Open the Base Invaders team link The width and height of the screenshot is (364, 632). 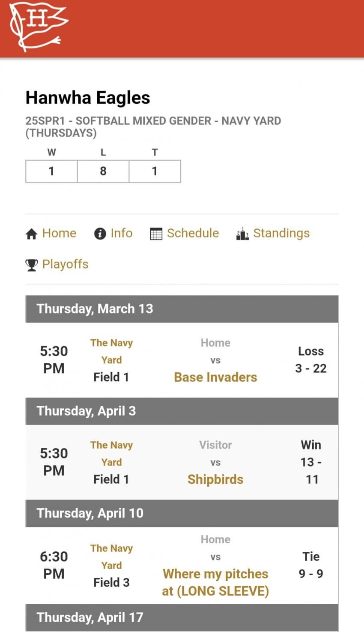coord(215,377)
